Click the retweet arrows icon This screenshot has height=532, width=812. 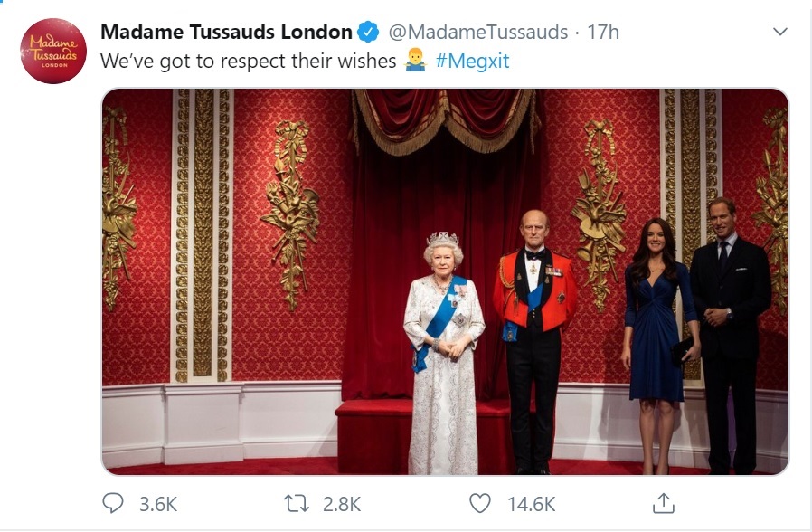tap(297, 504)
